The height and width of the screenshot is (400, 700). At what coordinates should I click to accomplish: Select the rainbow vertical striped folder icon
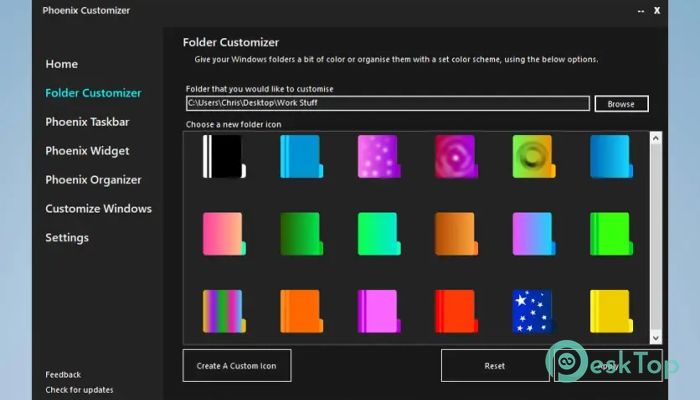(x=224, y=311)
